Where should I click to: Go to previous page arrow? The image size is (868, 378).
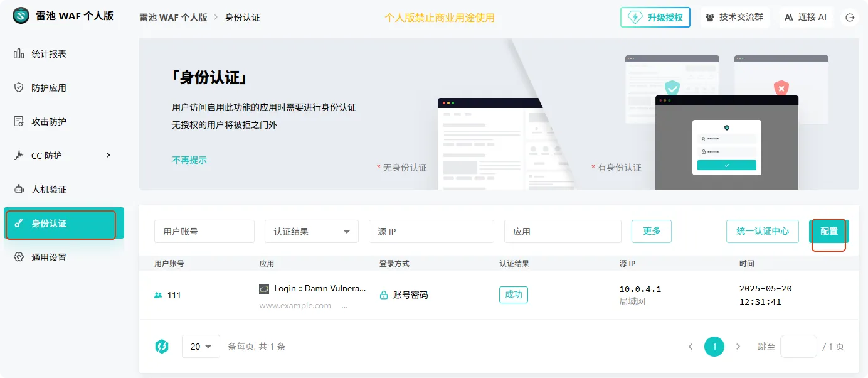click(x=691, y=347)
